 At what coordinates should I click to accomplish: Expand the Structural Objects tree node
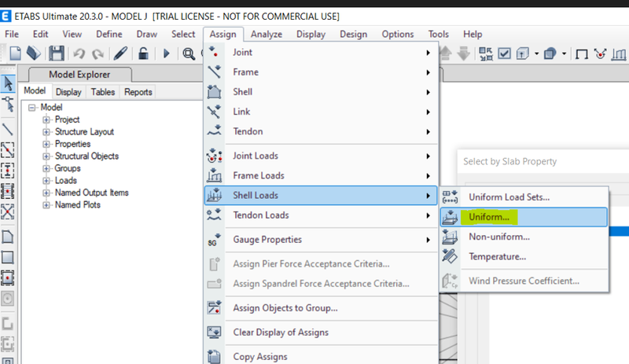click(46, 156)
